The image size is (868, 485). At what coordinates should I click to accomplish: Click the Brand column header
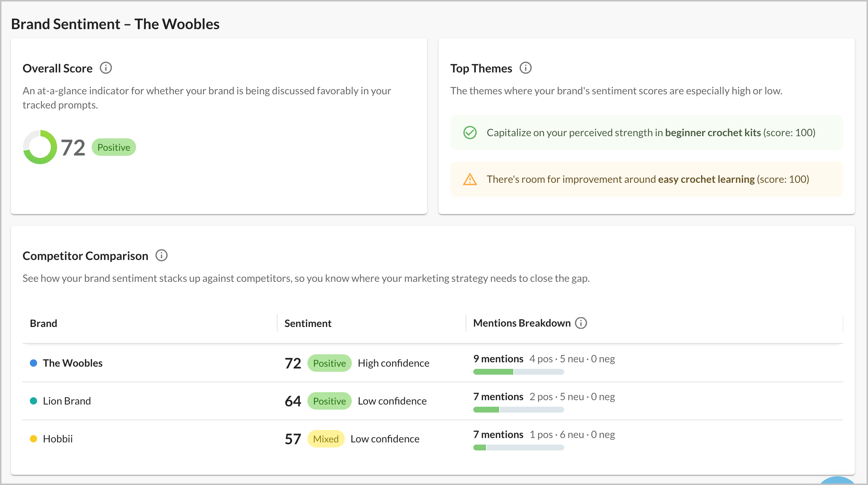click(x=44, y=323)
